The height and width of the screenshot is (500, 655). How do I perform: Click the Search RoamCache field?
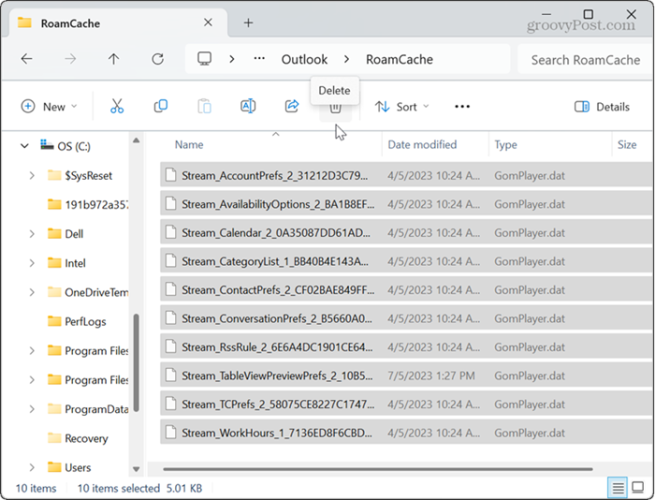point(585,60)
